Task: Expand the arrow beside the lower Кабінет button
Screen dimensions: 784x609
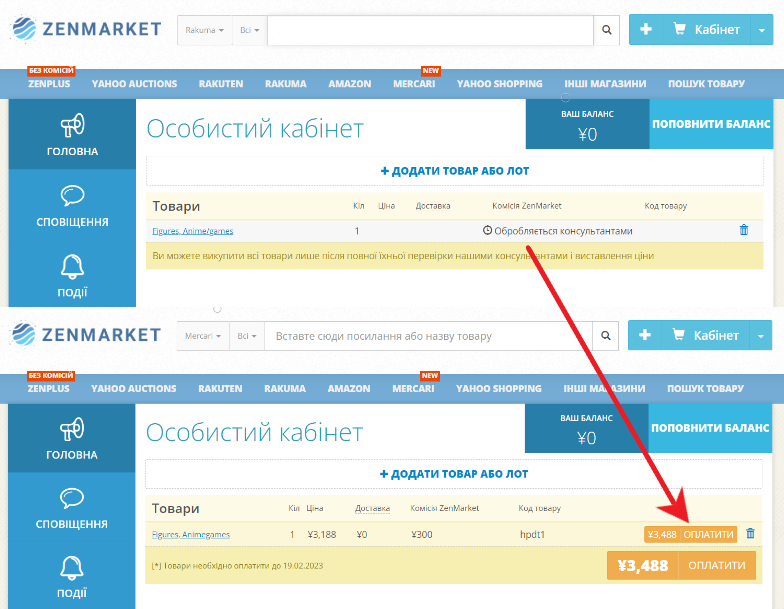Action: click(760, 336)
